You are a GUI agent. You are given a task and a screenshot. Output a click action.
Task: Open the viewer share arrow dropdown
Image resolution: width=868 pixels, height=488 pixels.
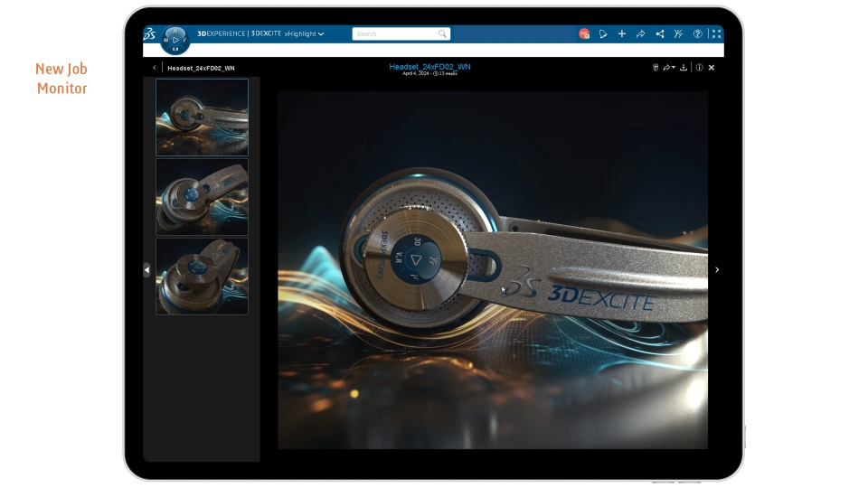click(669, 68)
